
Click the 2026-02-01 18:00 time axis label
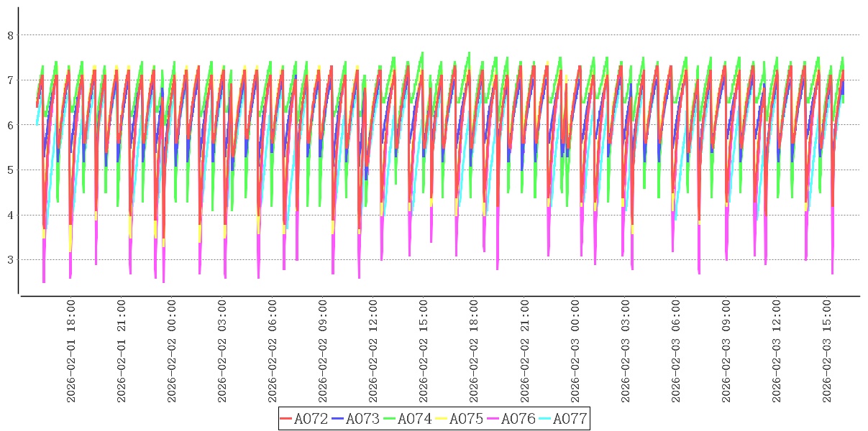pos(71,351)
